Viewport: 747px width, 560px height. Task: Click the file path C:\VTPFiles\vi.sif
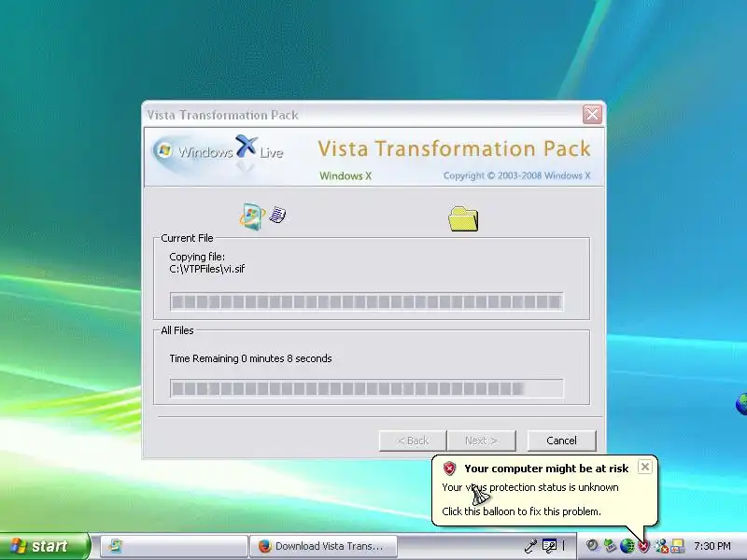(206, 269)
